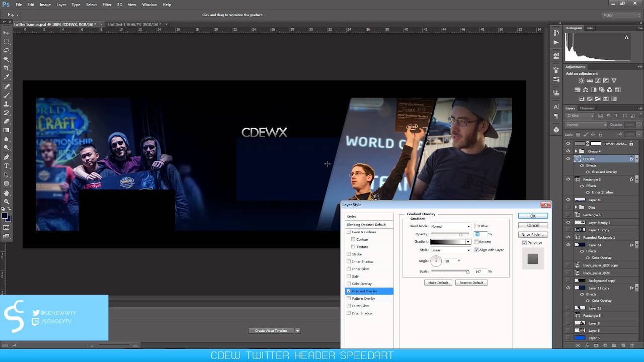
Task: Enable the Inner Shadow checkbox
Action: click(x=349, y=261)
